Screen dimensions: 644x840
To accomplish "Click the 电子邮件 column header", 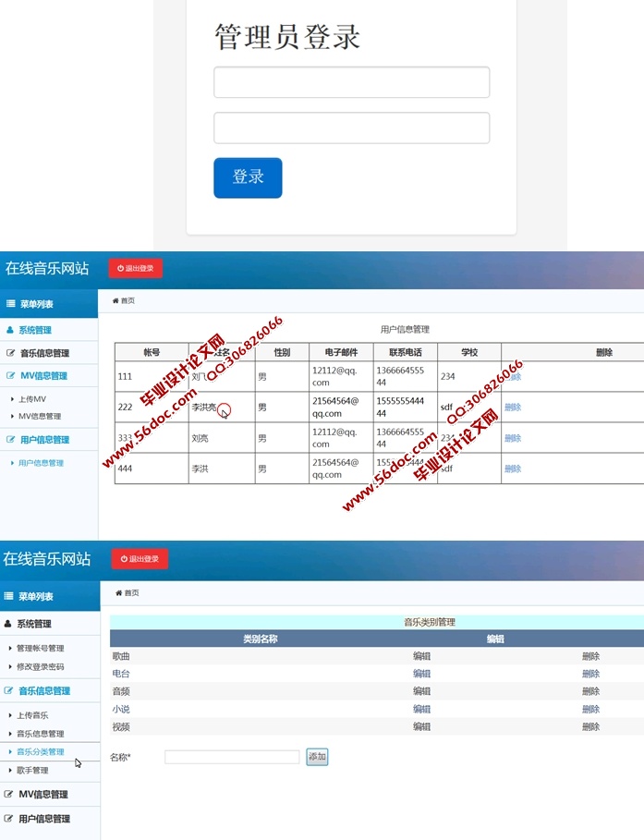I will (x=341, y=352).
